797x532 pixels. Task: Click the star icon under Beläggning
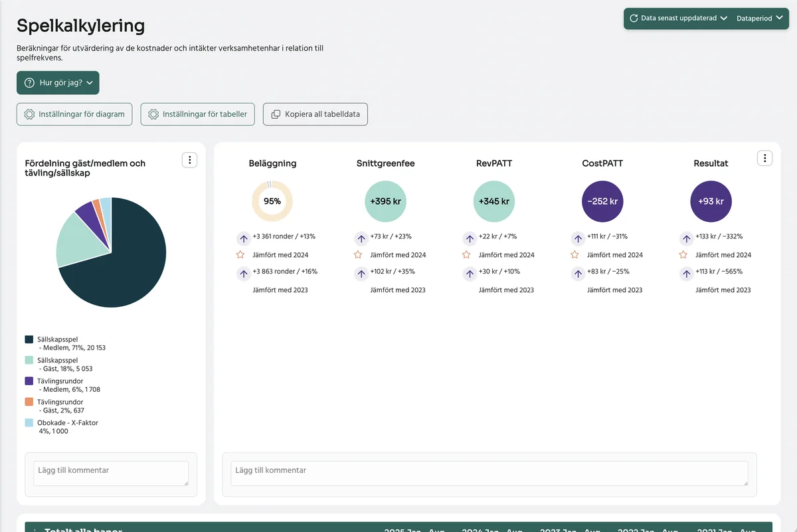click(240, 254)
